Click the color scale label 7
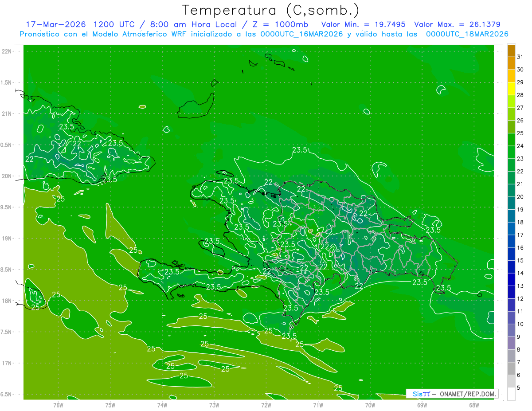 (x=518, y=363)
